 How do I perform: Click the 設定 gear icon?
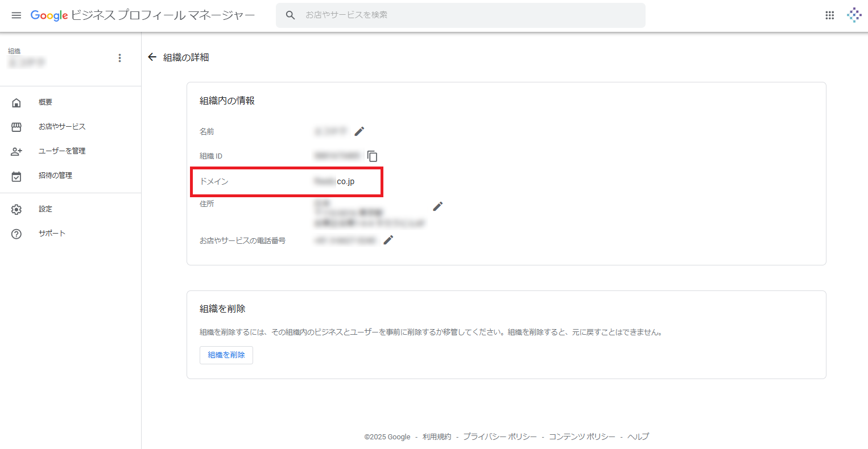[17, 209]
